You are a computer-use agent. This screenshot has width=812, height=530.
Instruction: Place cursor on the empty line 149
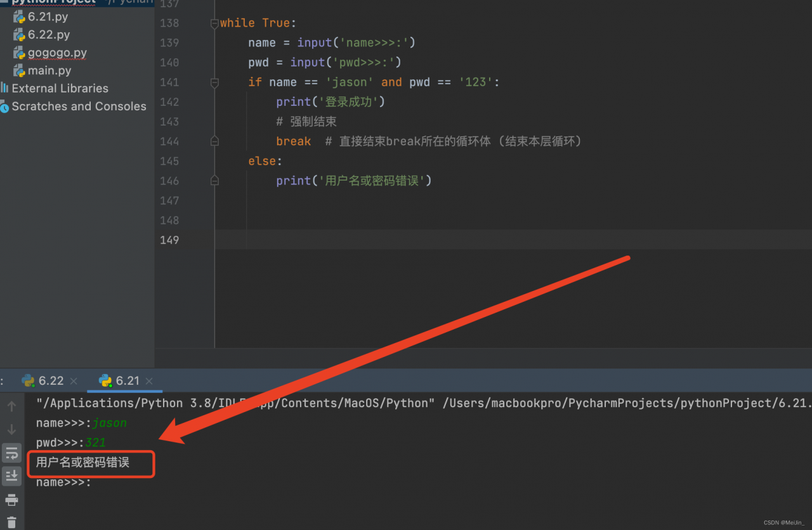[513, 240]
